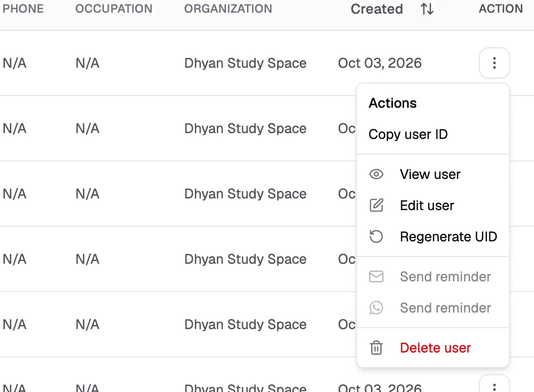Select Copy user ID from the menu
534x392 pixels.
(433, 135)
